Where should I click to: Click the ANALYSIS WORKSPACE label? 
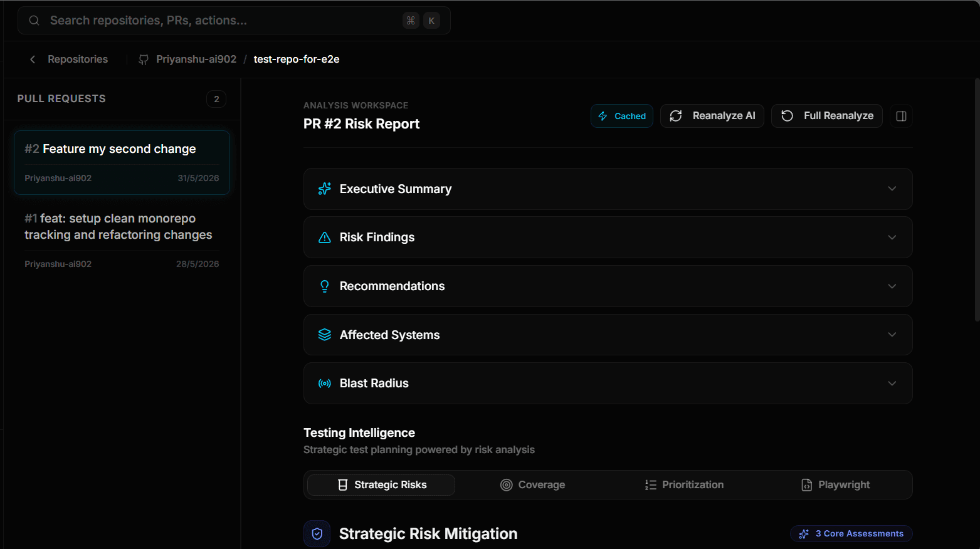(356, 105)
